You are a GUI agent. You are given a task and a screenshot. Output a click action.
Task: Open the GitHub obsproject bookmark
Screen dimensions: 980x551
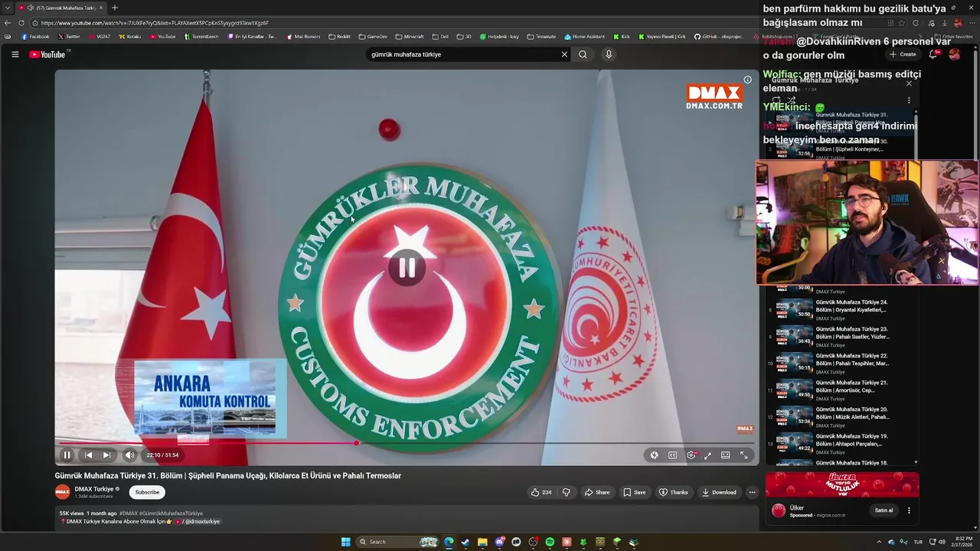[719, 36]
